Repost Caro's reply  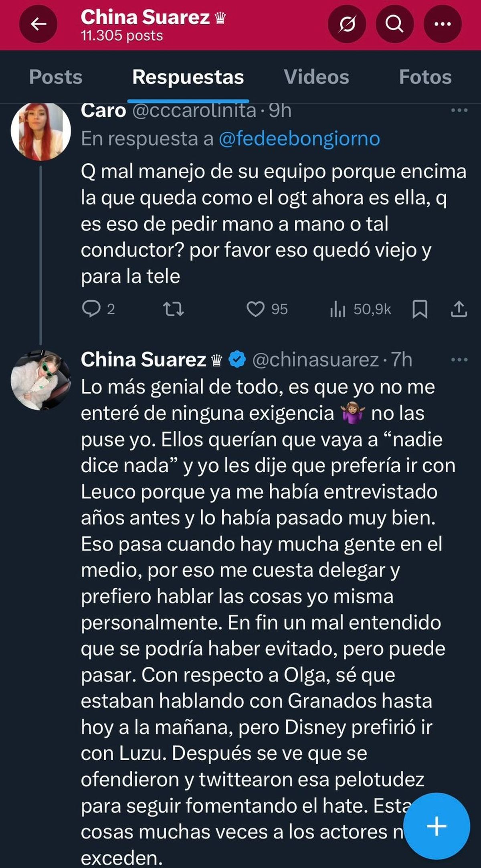tap(174, 309)
